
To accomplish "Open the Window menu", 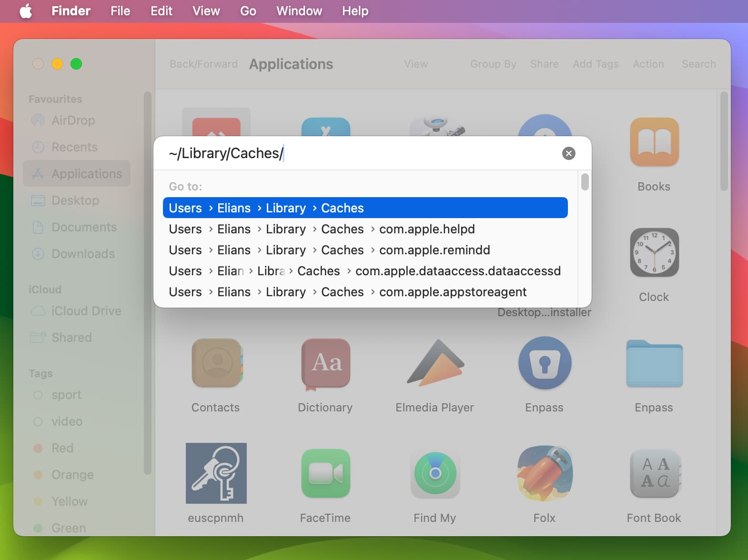I will point(299,11).
